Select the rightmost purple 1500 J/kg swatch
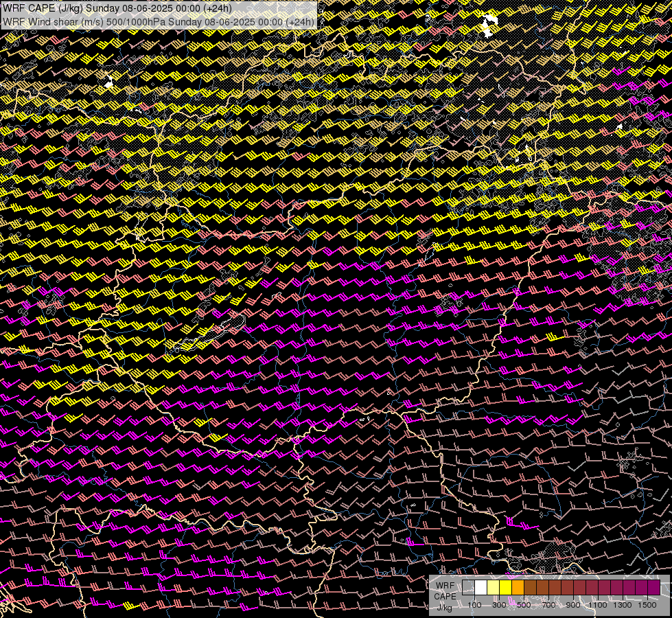 tap(654, 588)
